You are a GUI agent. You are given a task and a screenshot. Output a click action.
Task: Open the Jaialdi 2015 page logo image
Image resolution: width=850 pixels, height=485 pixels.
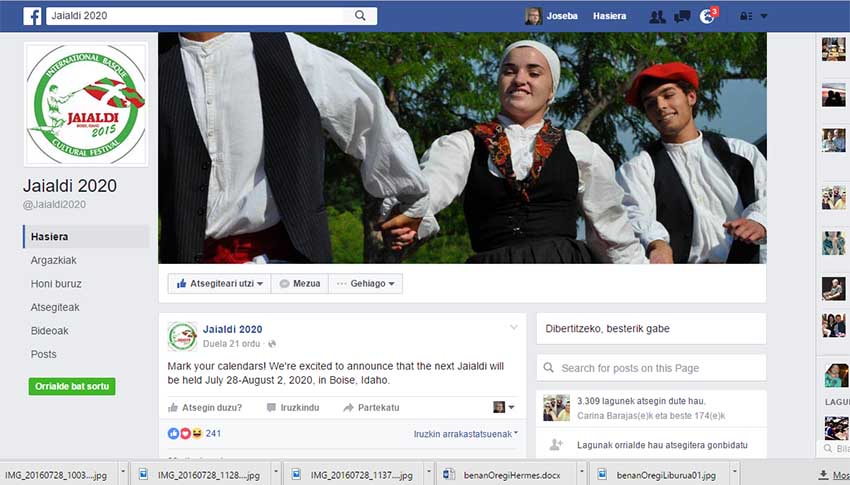[86, 105]
